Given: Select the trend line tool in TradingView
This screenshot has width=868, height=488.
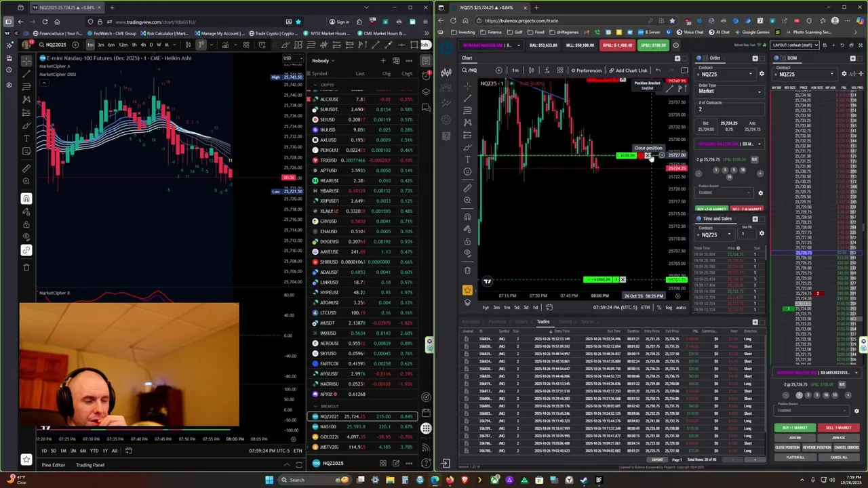Looking at the screenshot, I should [26, 73].
